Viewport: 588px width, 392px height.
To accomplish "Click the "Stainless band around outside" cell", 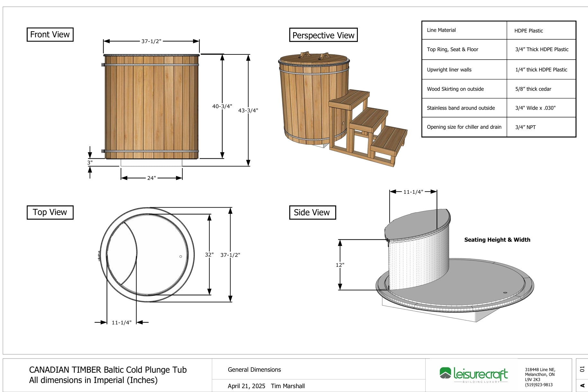I will pyautogui.click(x=464, y=108).
